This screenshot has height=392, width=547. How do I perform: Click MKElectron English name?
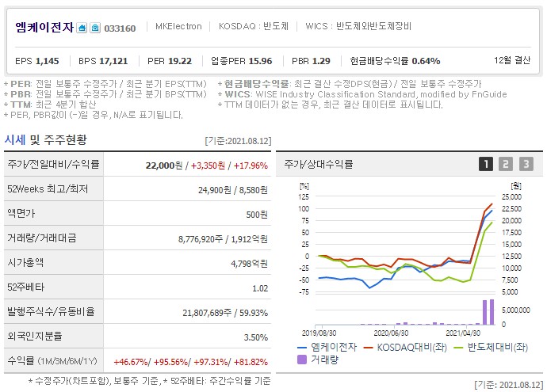tap(178, 26)
